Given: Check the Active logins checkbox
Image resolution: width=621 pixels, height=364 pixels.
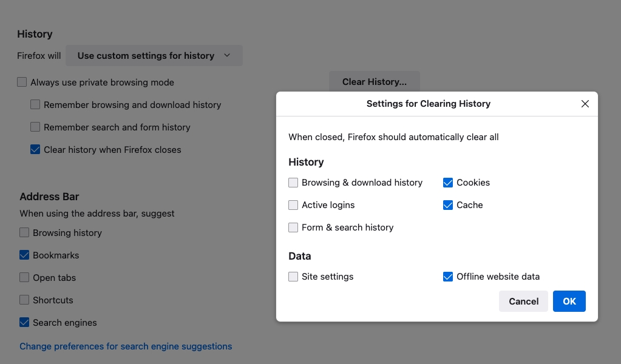Looking at the screenshot, I should pyautogui.click(x=294, y=205).
